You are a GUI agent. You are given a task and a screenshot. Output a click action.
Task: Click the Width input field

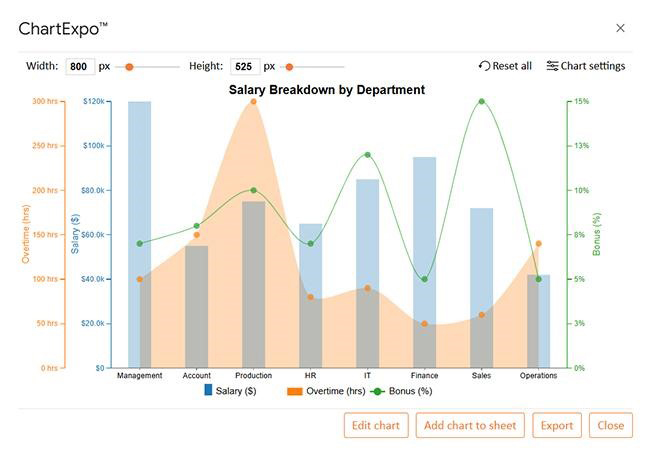coord(79,67)
